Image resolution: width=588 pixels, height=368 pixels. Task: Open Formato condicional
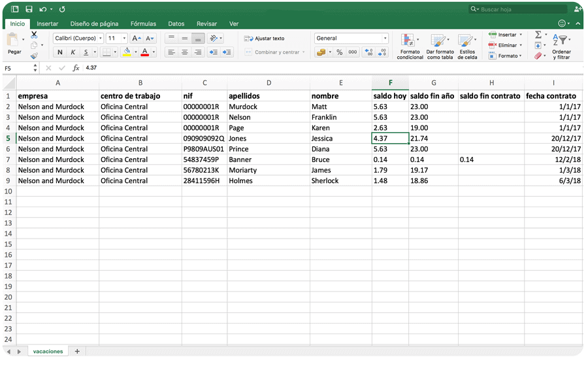410,46
